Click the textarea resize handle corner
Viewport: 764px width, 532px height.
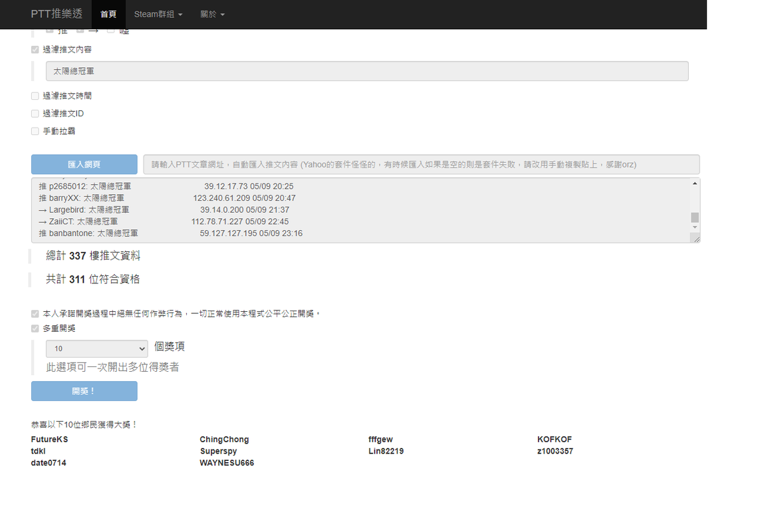[696, 238]
